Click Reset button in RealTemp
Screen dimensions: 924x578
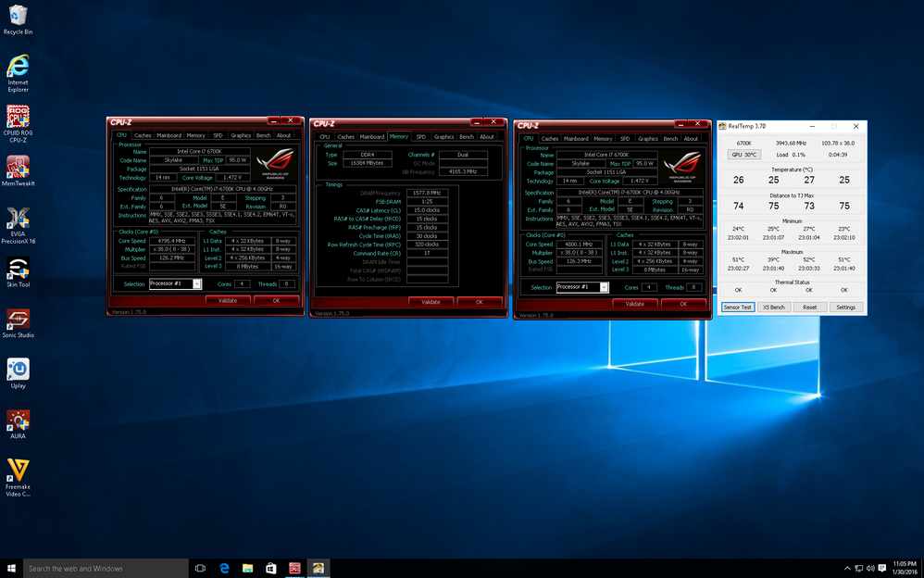(x=810, y=308)
